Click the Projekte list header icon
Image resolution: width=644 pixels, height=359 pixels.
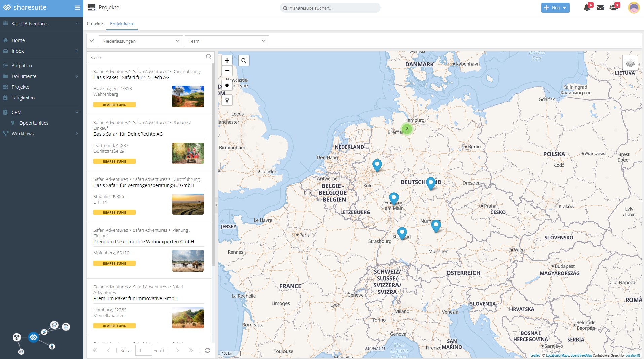pos(91,7)
